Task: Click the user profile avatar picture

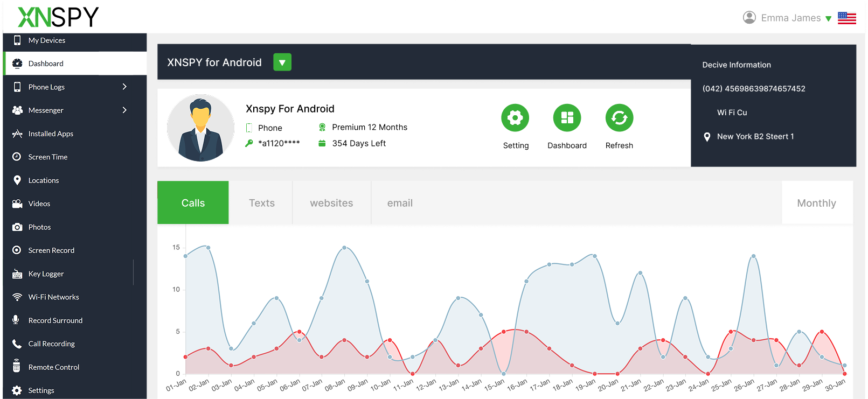Action: pos(200,128)
